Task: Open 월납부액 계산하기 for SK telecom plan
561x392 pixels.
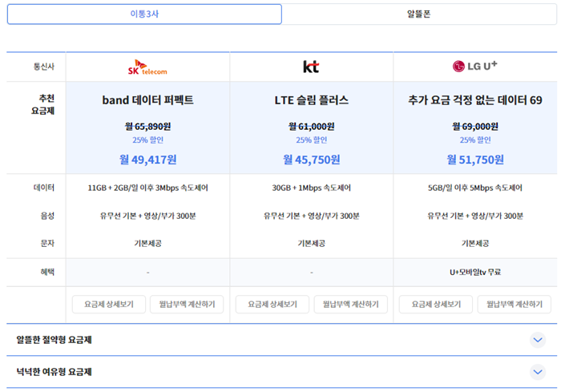Action: (x=187, y=305)
